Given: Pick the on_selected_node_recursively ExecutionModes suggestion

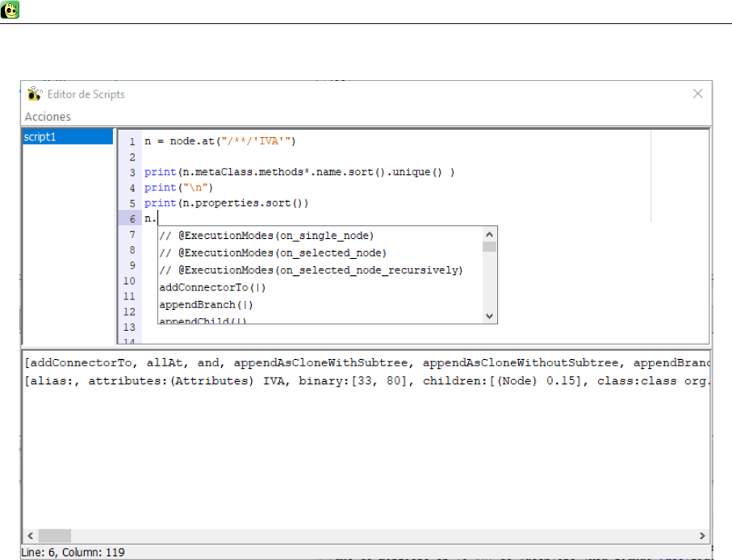Looking at the screenshot, I should 311,270.
